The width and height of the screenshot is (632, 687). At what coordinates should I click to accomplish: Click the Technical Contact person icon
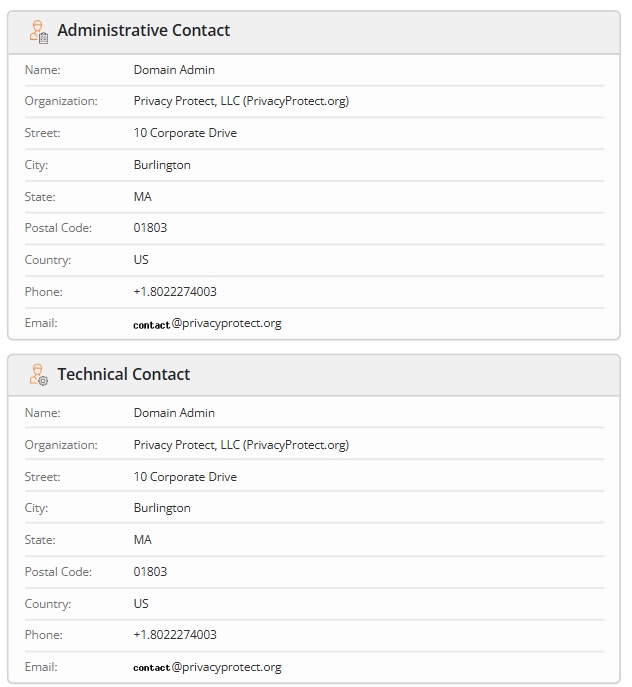coord(38,375)
